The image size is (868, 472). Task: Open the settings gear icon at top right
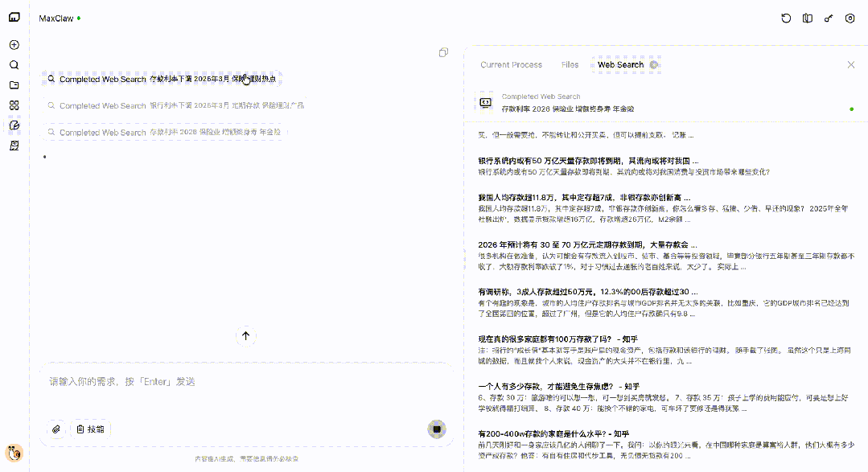(x=849, y=18)
